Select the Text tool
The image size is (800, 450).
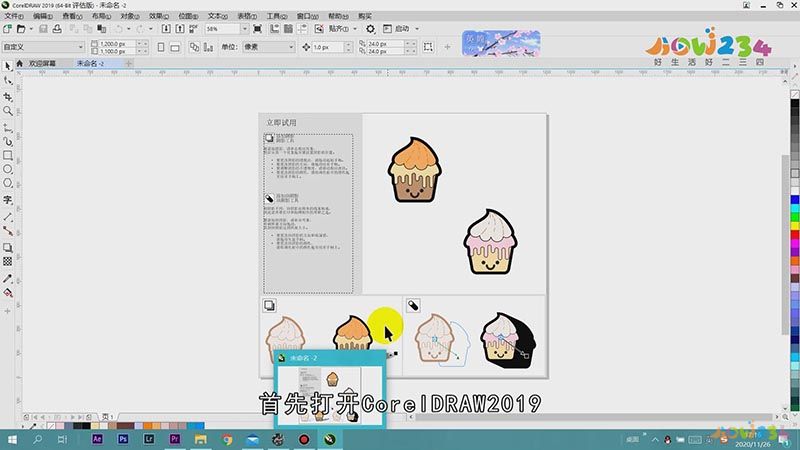8,199
